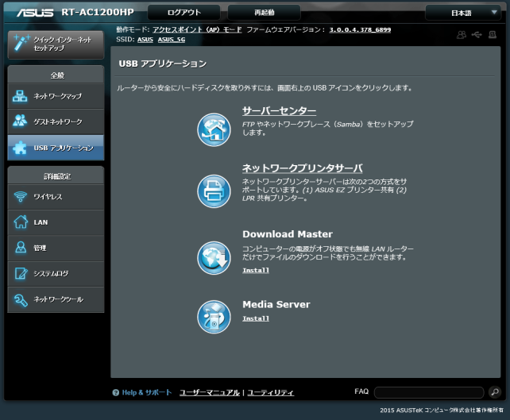Screen dimensions: 510x420
Task: Click the Media Server round icon
Action: 214,317
